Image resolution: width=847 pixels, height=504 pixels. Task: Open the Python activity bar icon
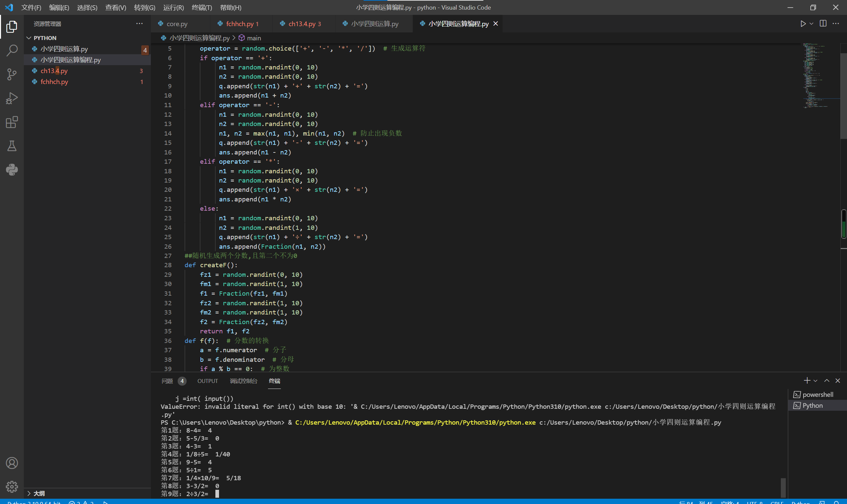click(12, 169)
